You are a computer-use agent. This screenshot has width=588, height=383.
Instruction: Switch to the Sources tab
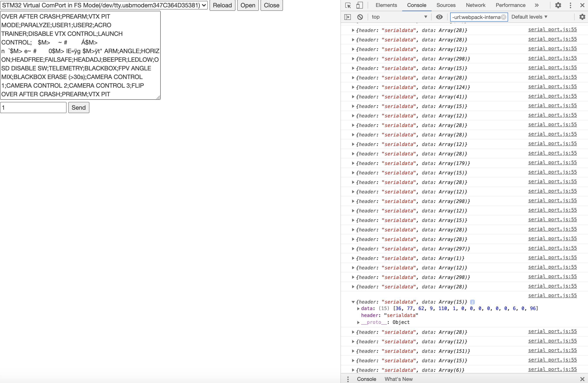tap(446, 5)
